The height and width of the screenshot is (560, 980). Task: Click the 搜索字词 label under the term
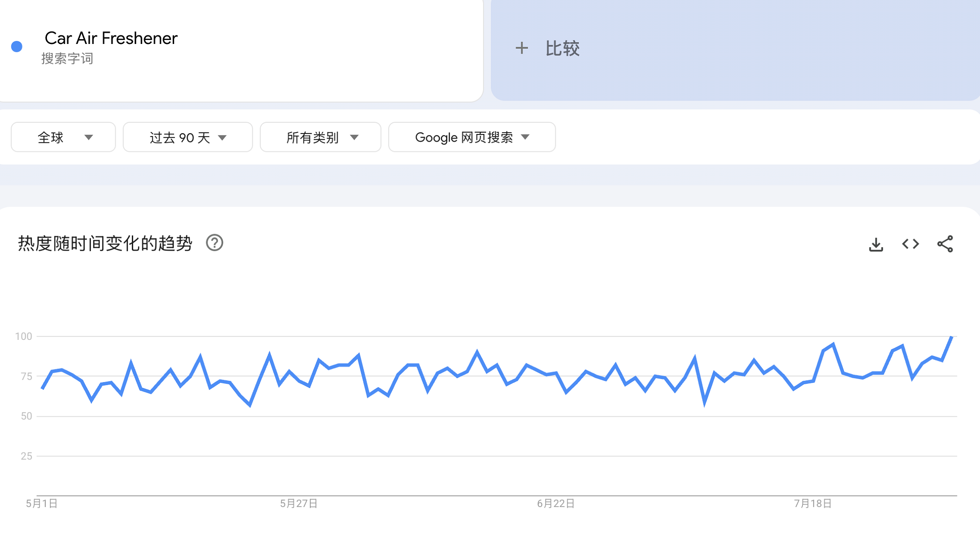point(67,59)
